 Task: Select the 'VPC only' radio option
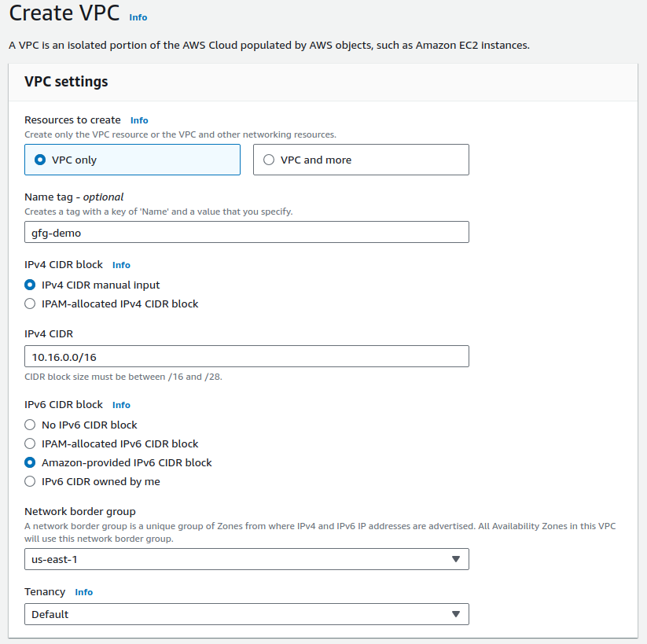point(40,160)
